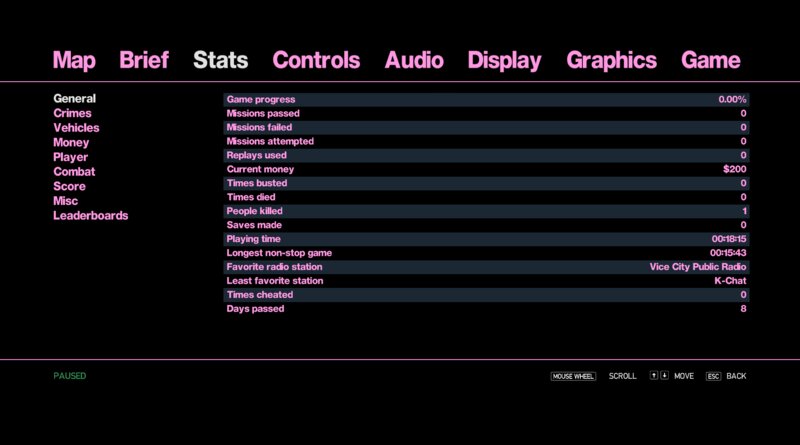Image resolution: width=800 pixels, height=445 pixels.
Task: Click the 00:15:43 duration value
Action: tap(729, 253)
